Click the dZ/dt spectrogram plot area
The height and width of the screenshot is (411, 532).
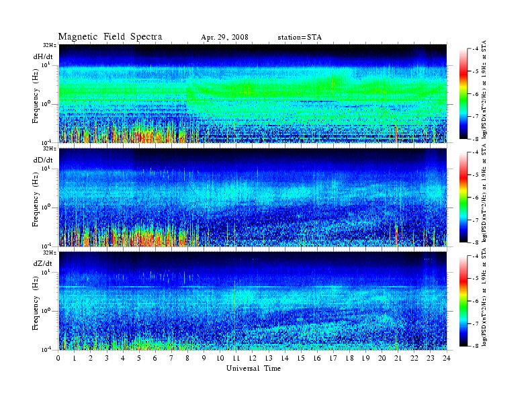[x=253, y=301]
